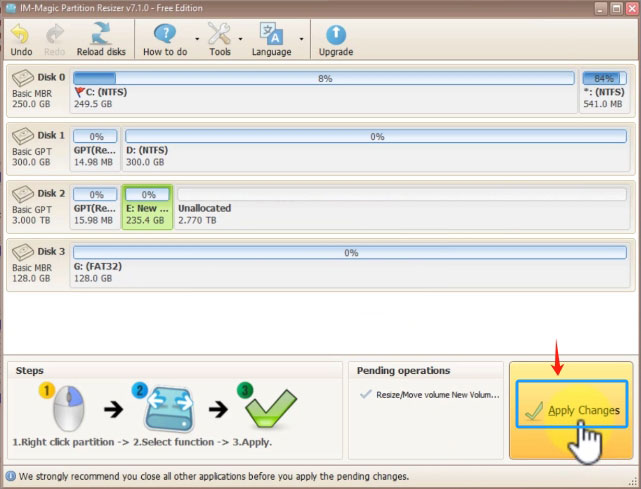Click the status bar recommendation text
641x489 pixels.
click(214, 476)
